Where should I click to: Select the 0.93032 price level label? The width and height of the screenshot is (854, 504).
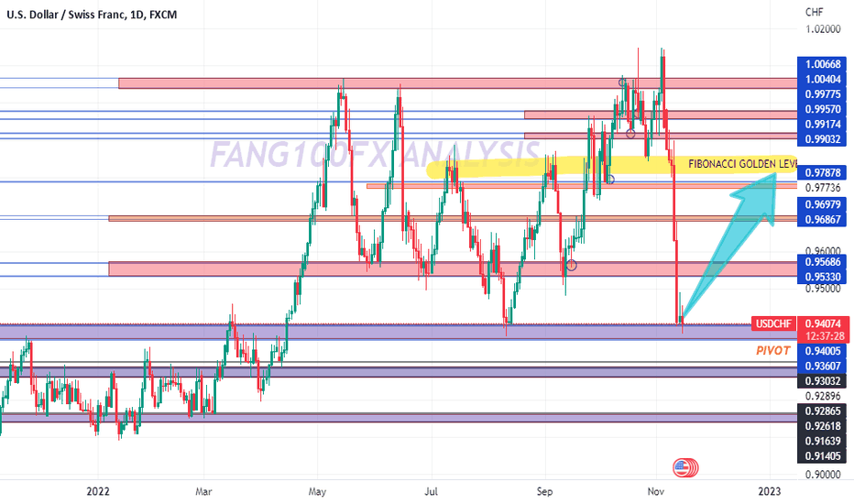coord(823,381)
